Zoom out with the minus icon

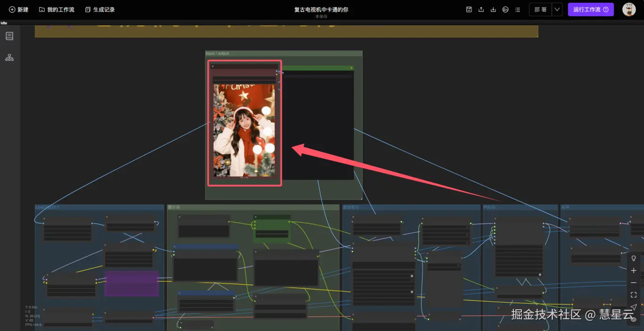click(634, 283)
